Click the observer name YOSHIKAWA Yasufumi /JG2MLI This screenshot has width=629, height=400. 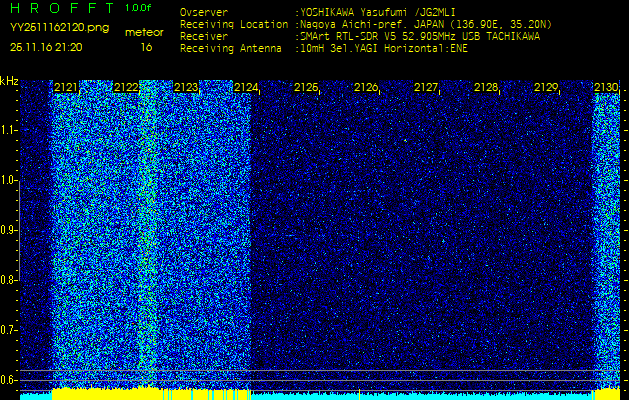pyautogui.click(x=378, y=12)
